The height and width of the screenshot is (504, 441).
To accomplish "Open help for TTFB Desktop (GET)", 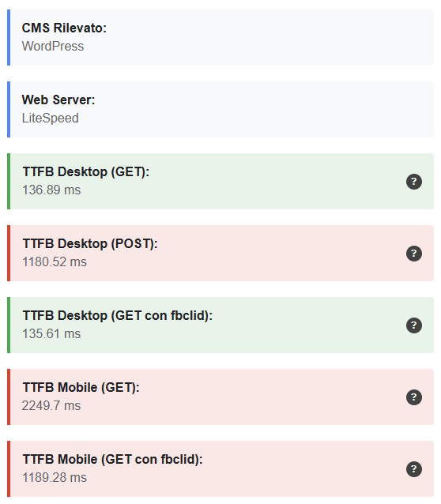I will [413, 182].
